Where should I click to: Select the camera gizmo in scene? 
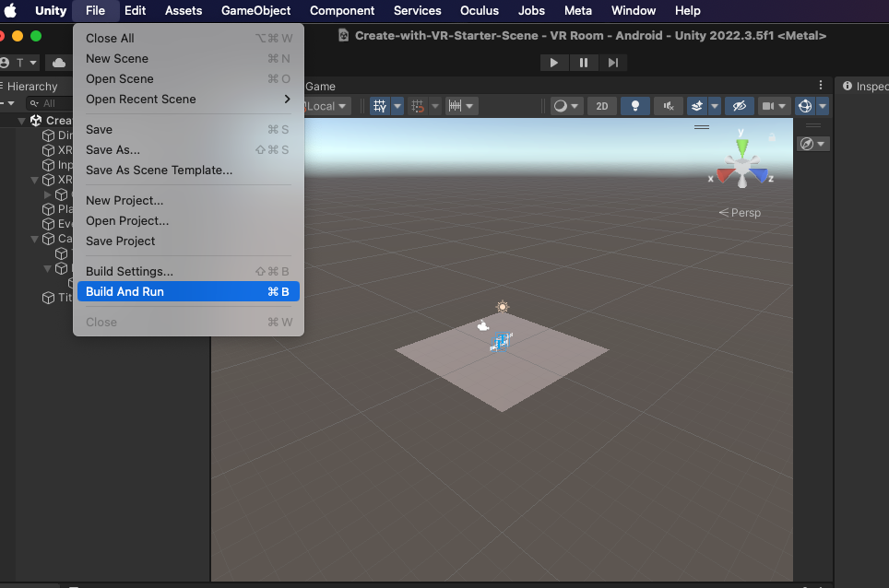coord(483,325)
